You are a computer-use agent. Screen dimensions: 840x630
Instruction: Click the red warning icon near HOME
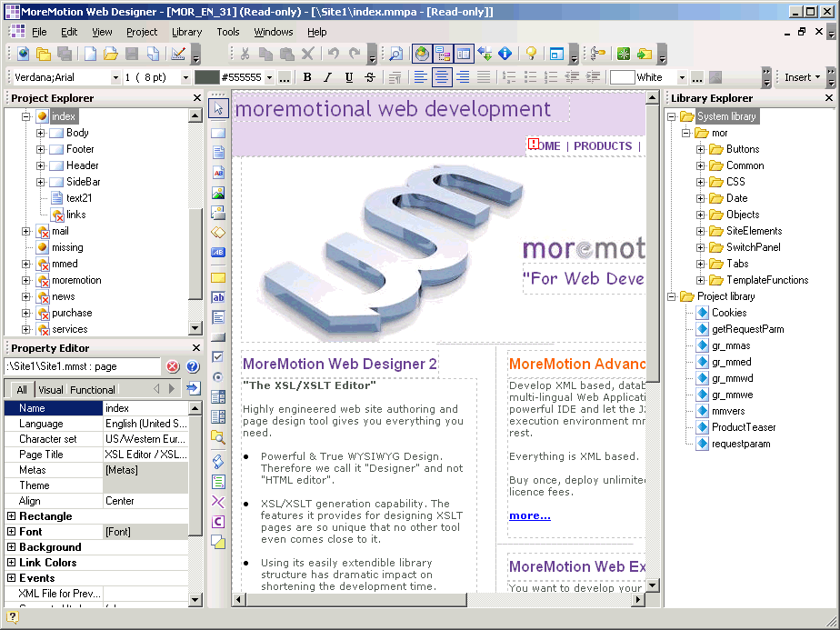click(x=534, y=145)
